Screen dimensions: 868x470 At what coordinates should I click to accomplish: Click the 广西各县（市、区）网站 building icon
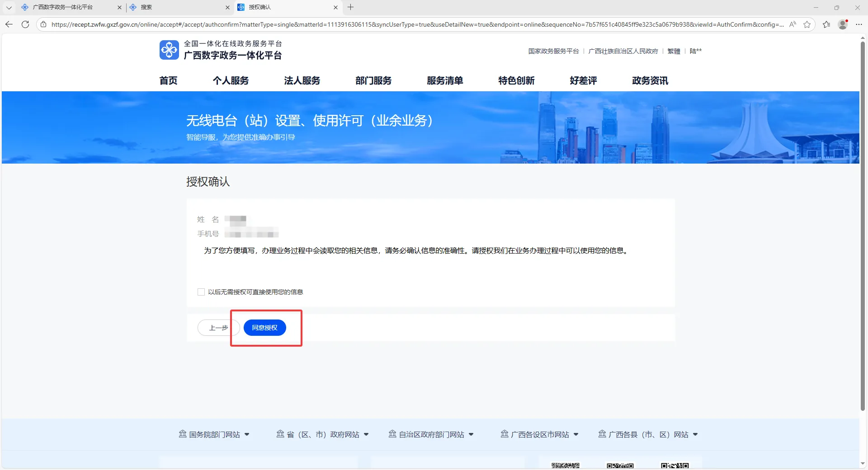tap(603, 434)
